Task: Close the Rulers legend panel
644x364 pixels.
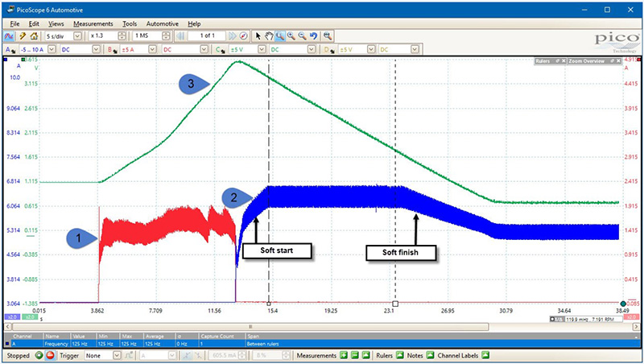Action: pos(563,61)
